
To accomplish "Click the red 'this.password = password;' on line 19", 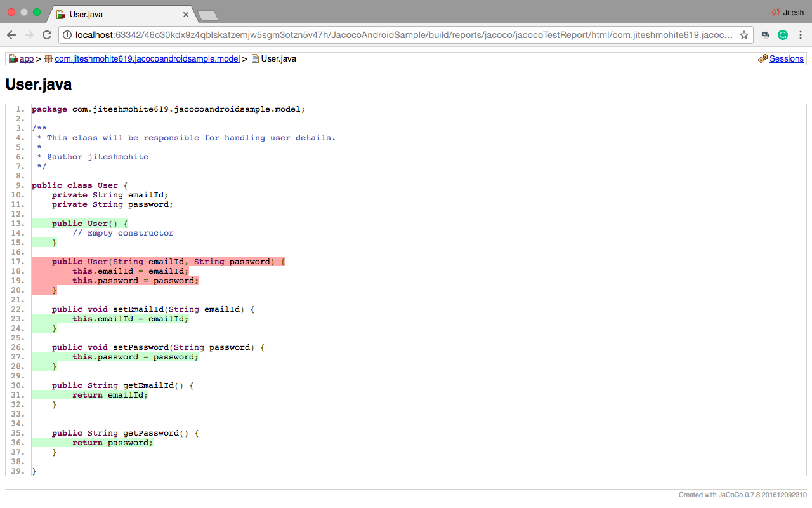I will tap(136, 281).
